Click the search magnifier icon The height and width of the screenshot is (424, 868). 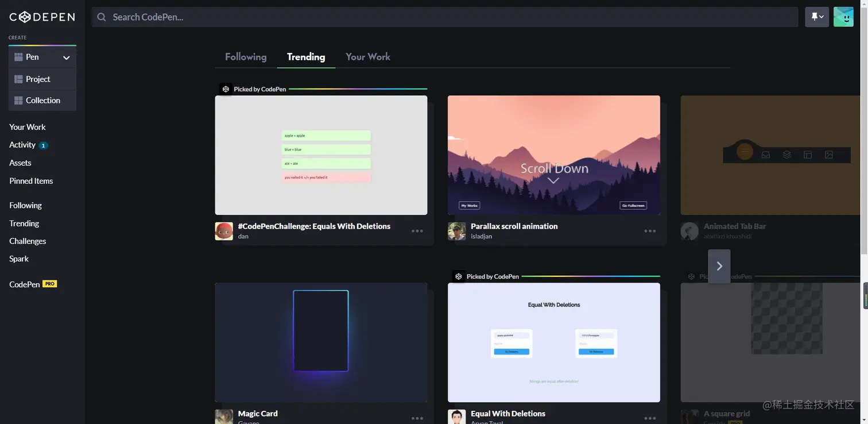102,17
